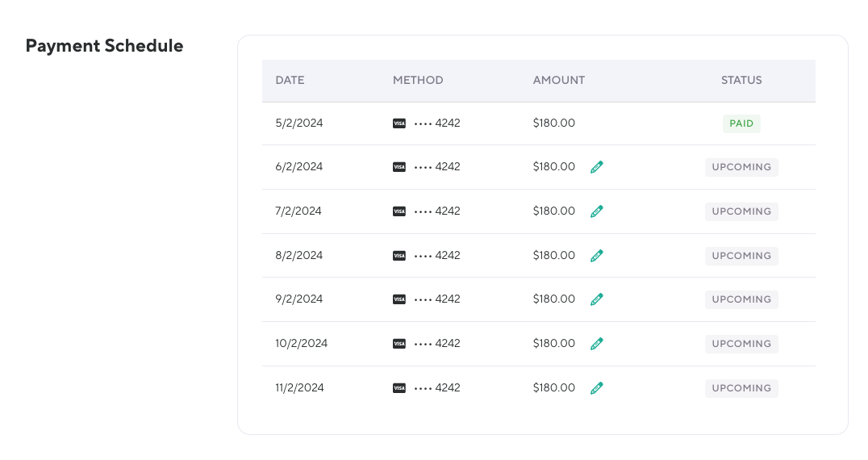Viewport: 868px width, 460px height.
Task: Click the Visa card icon for 11/2/2024
Action: coord(399,388)
